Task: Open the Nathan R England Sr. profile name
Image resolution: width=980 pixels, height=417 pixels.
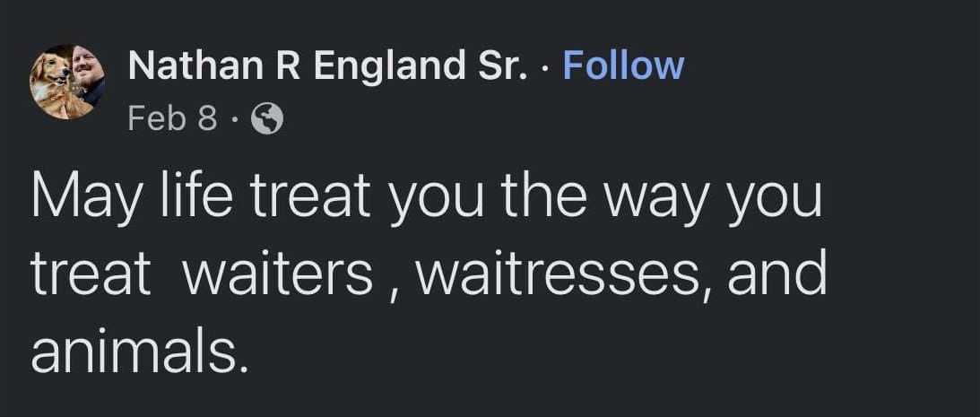Action: 325,66
